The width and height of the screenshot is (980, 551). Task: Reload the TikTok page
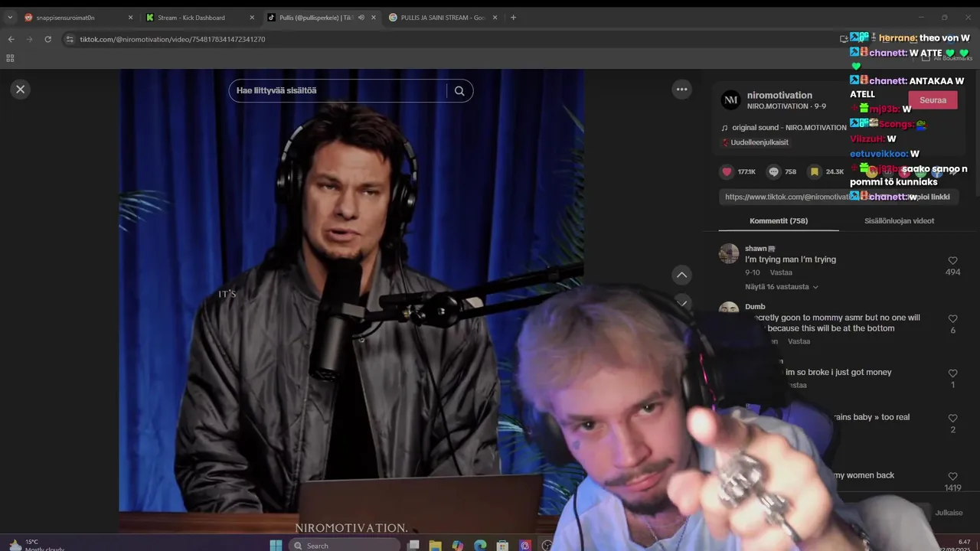pyautogui.click(x=47, y=39)
